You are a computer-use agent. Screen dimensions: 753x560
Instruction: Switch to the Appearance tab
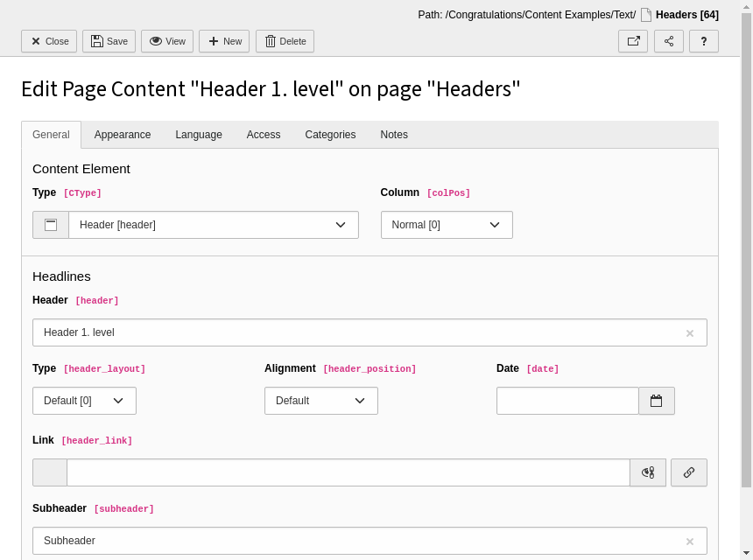point(123,135)
